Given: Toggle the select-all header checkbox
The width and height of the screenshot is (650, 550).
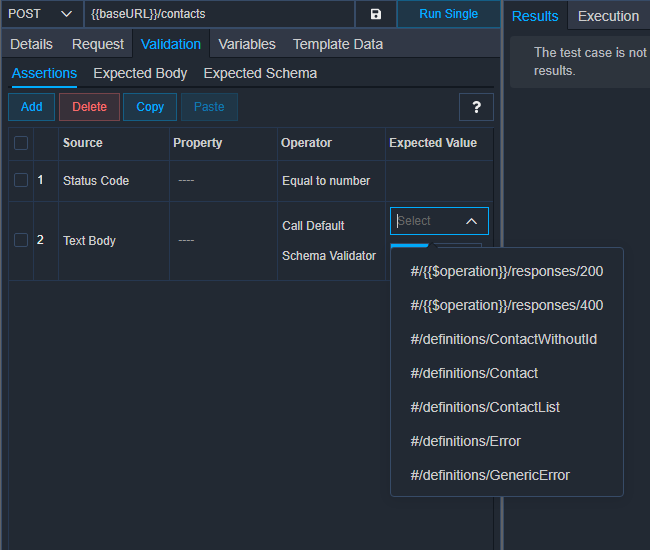Looking at the screenshot, I should point(21,143).
